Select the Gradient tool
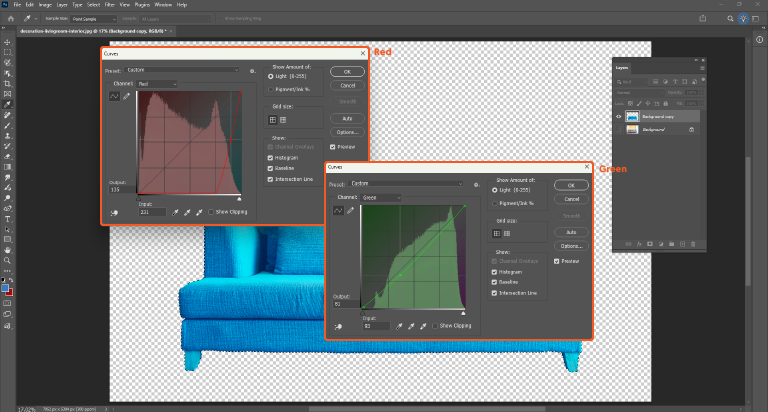Screen dimensions: 768x412 (x=7, y=167)
